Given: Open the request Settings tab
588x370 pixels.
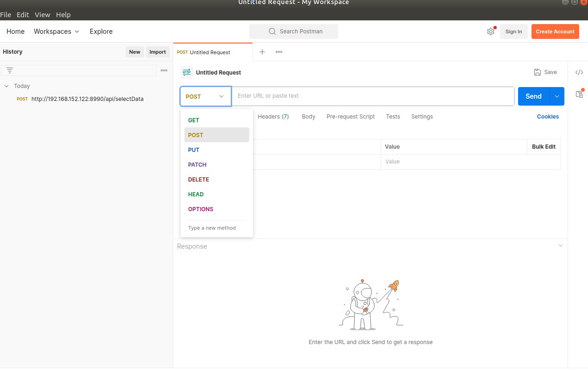Looking at the screenshot, I should 422,117.
